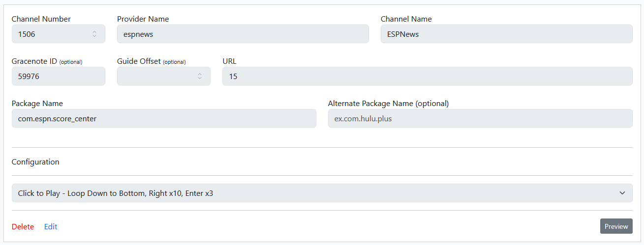
Task: Click the chevron on the configuration selector
Action: 622,193
